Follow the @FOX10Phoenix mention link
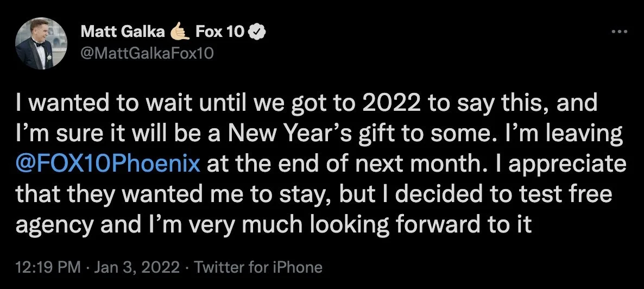This screenshot has width=644, height=289. (108, 164)
